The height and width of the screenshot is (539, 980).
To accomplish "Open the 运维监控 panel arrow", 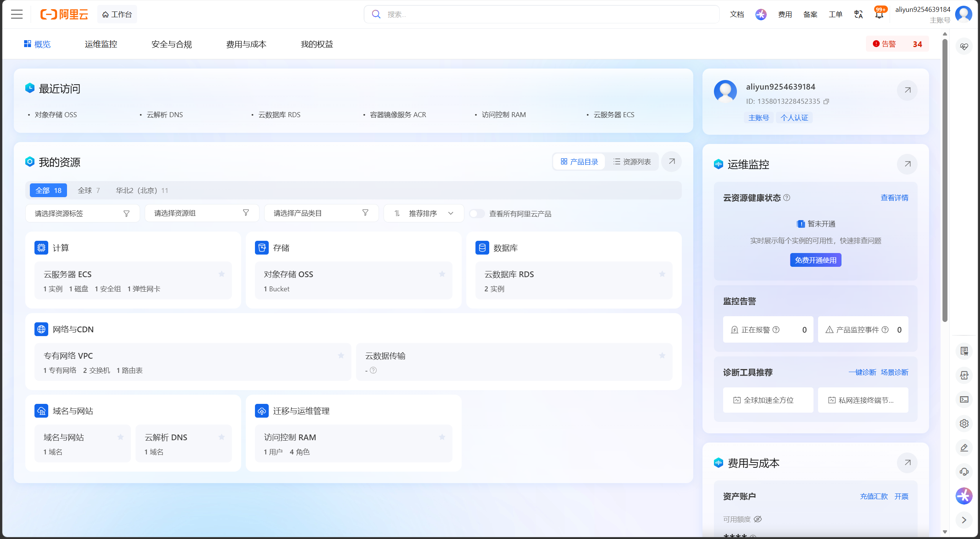I will [907, 164].
